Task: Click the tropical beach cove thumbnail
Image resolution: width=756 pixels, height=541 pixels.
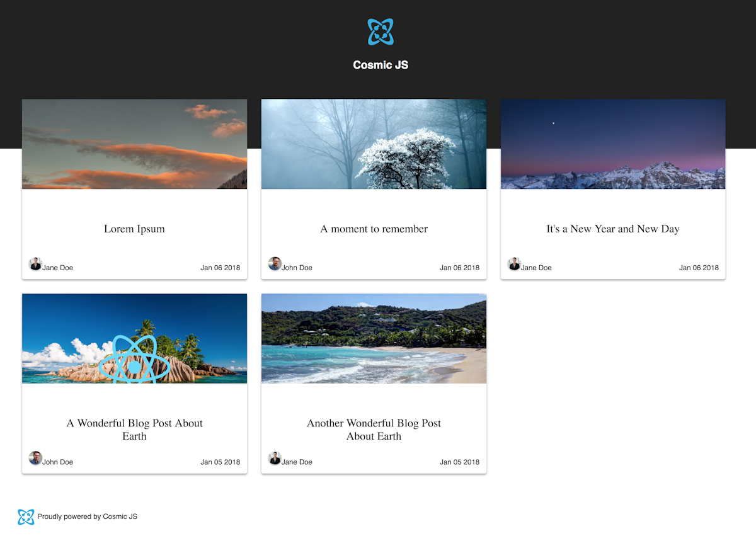Action: (x=374, y=338)
